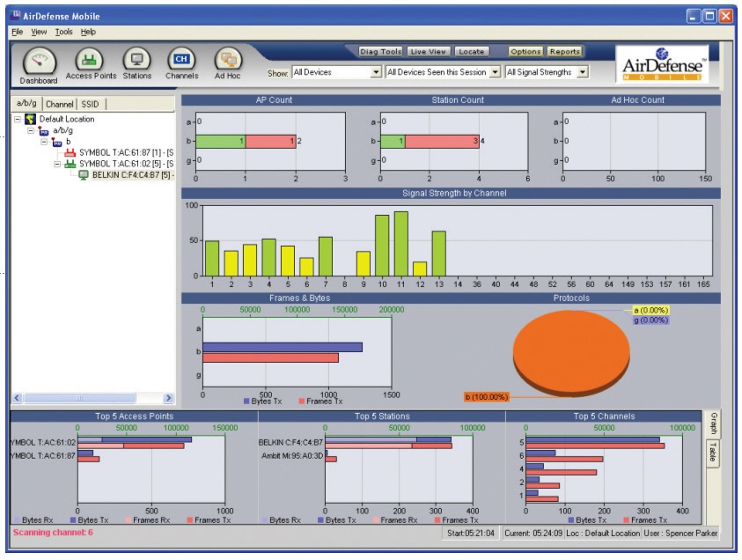742x560 pixels.
Task: Open the Channels CH icon
Action: point(181,59)
